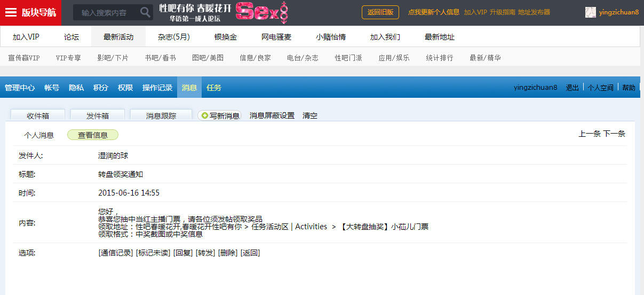Screen dimensions: 644x295
Task: Click 书吧/看书 in sub navigation
Action: point(160,58)
